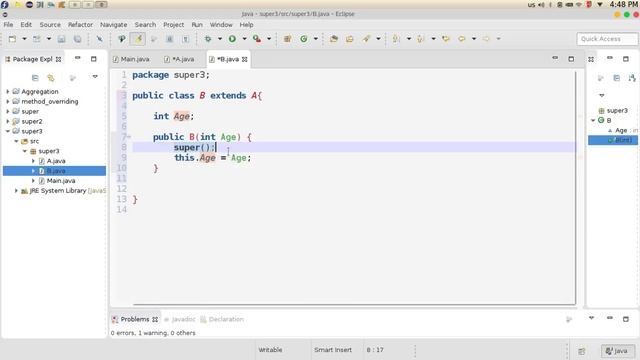
Task: Expand the Aggregation project
Action: pyautogui.click(x=8, y=91)
